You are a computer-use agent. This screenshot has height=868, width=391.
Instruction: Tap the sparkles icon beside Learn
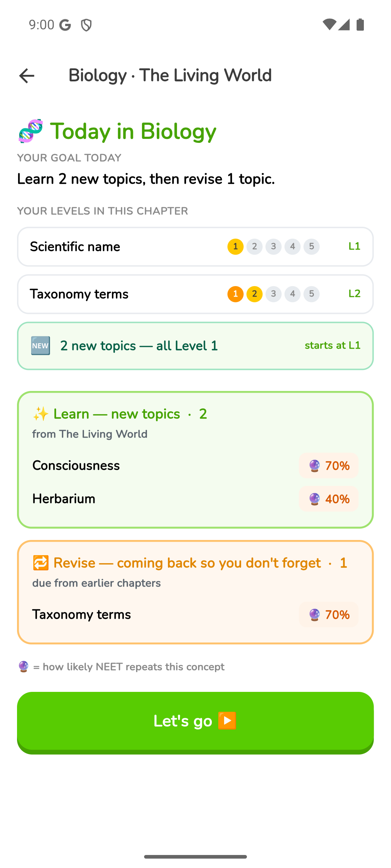coord(41,414)
